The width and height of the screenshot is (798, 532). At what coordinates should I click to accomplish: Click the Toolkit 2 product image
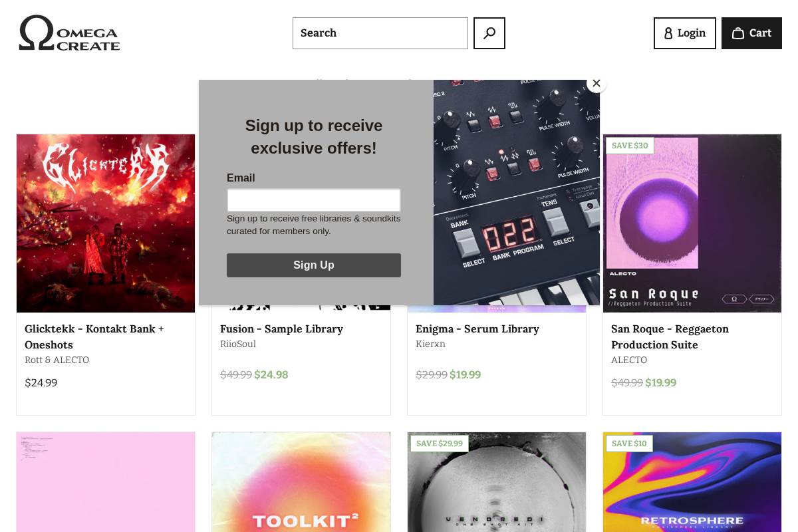pyautogui.click(x=301, y=482)
